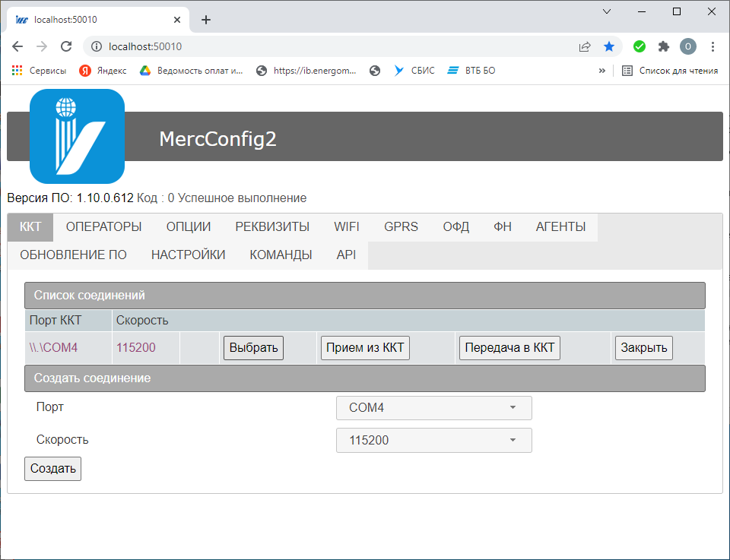Screen dimensions: 730x560
Task: Open Chrome three-dot menu
Action: point(713,46)
